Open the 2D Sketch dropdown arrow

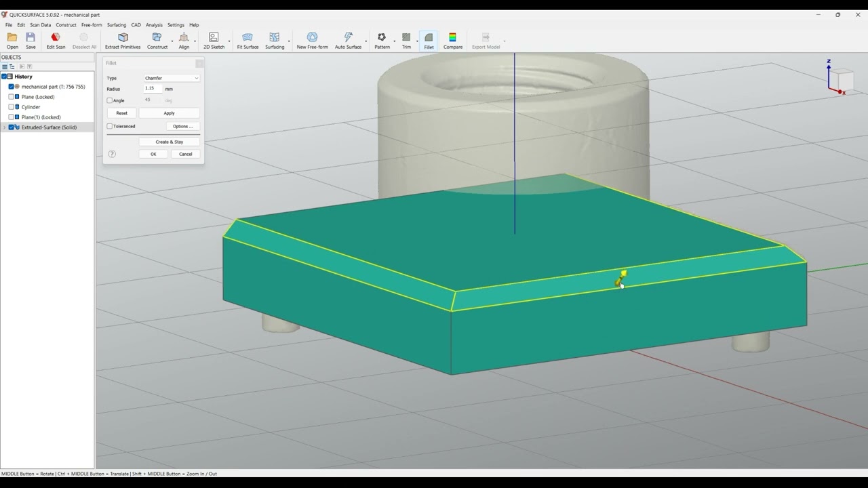click(229, 41)
